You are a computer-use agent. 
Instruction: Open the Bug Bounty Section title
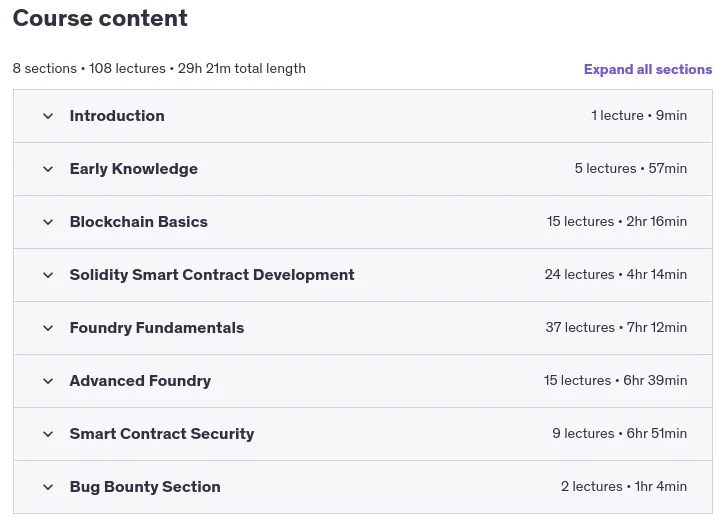click(x=145, y=487)
